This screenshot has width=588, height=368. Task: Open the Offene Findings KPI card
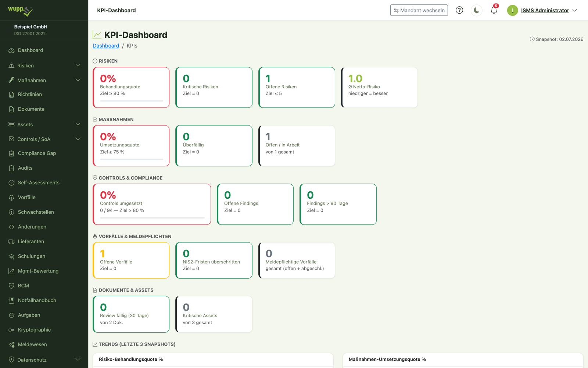(255, 204)
